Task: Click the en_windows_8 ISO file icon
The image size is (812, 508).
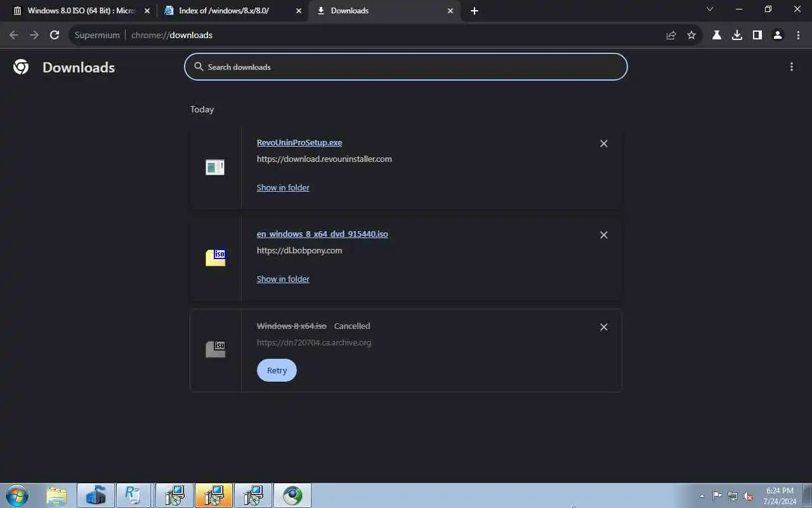Action: (215, 257)
